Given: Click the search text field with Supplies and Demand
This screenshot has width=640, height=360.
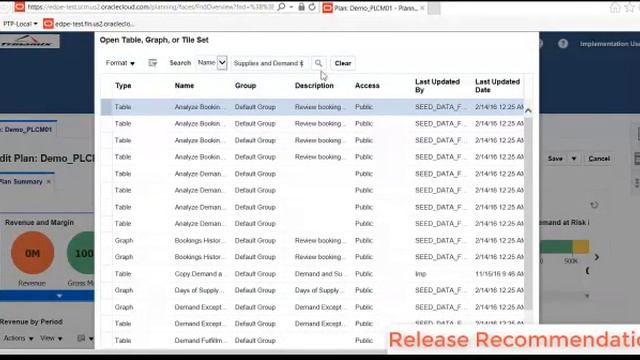Looking at the screenshot, I should point(269,63).
